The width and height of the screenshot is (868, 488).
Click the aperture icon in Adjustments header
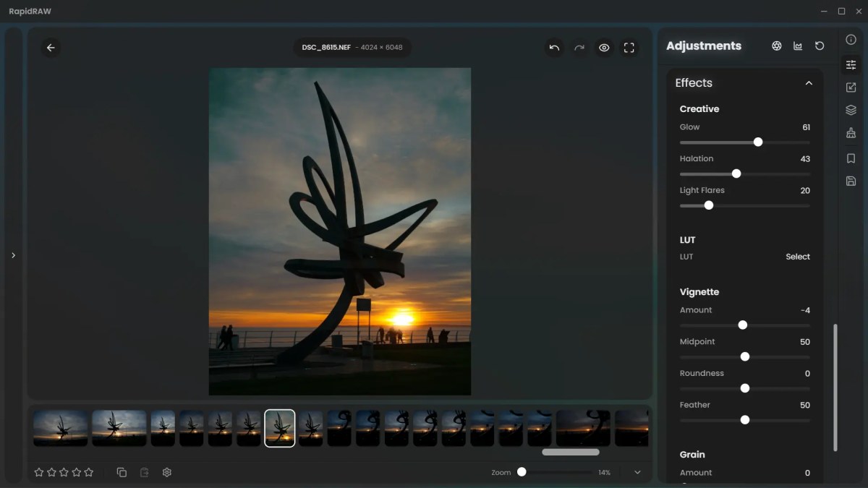(x=776, y=45)
